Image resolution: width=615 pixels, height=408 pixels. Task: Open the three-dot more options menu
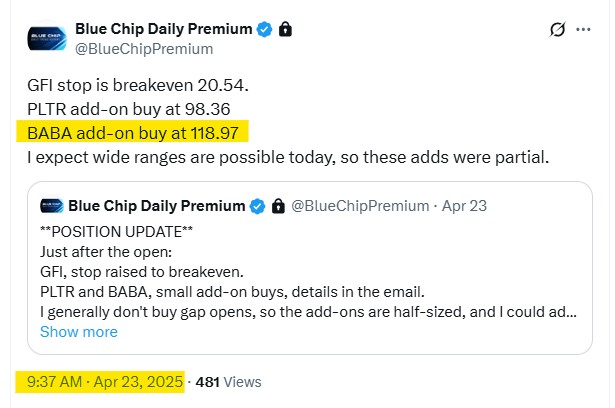click(583, 29)
